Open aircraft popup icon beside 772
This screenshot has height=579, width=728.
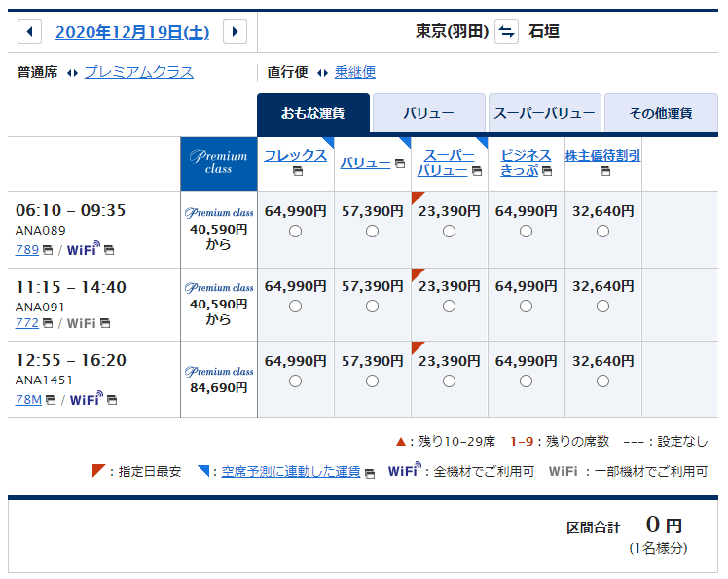click(x=48, y=323)
